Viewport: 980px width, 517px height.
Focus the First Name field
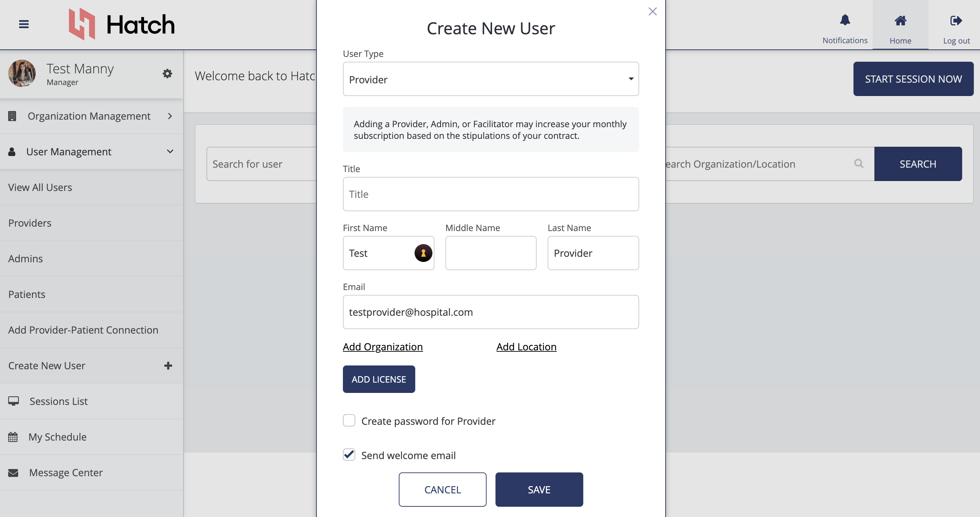(389, 253)
